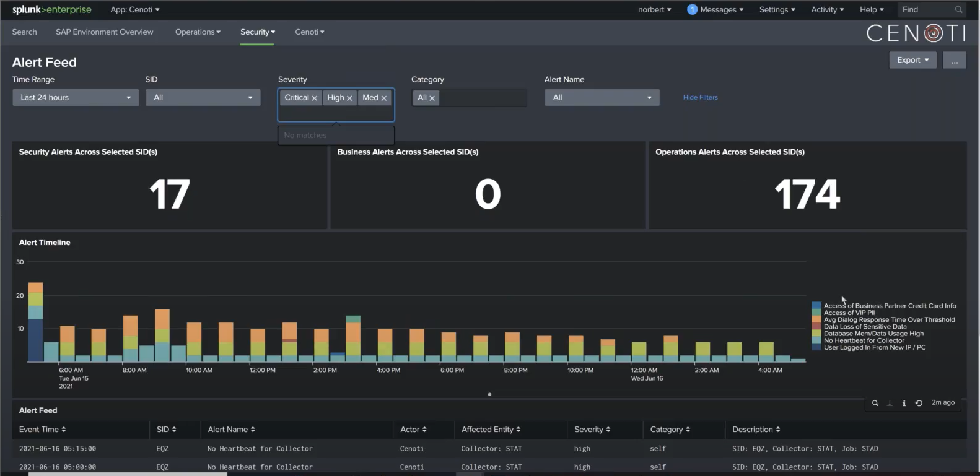Sort by Description column
980x476 pixels.
click(x=756, y=430)
